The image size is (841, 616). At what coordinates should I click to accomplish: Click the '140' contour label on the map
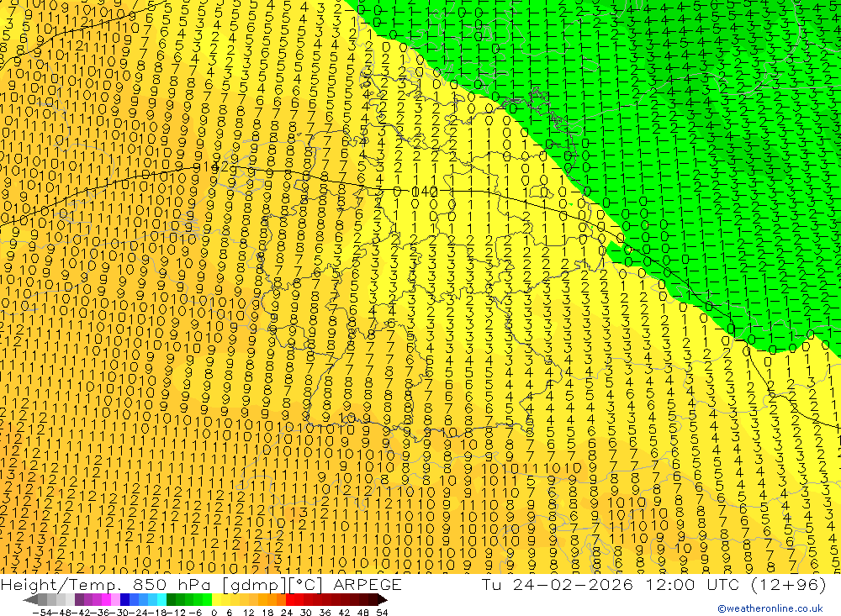pyautogui.click(x=426, y=192)
